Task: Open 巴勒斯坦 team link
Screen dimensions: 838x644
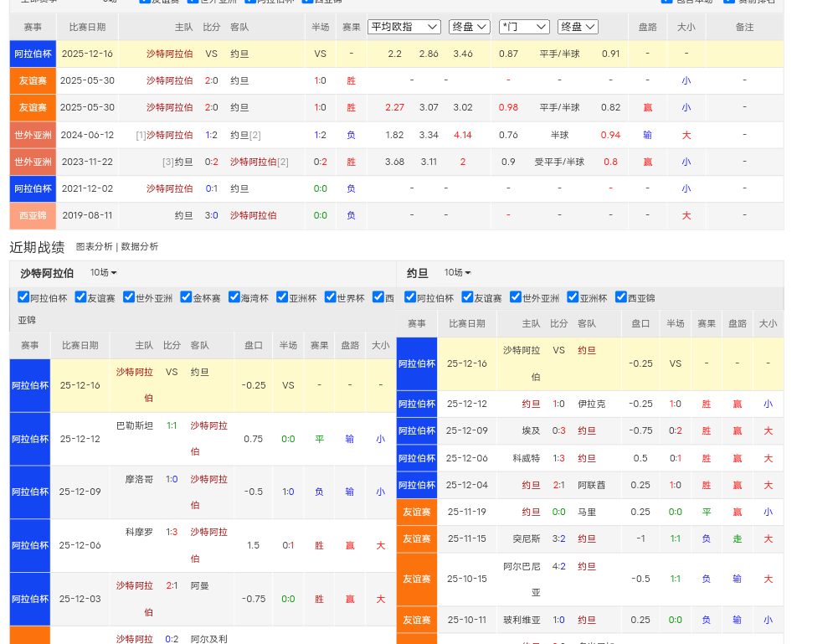Action: pos(134,425)
